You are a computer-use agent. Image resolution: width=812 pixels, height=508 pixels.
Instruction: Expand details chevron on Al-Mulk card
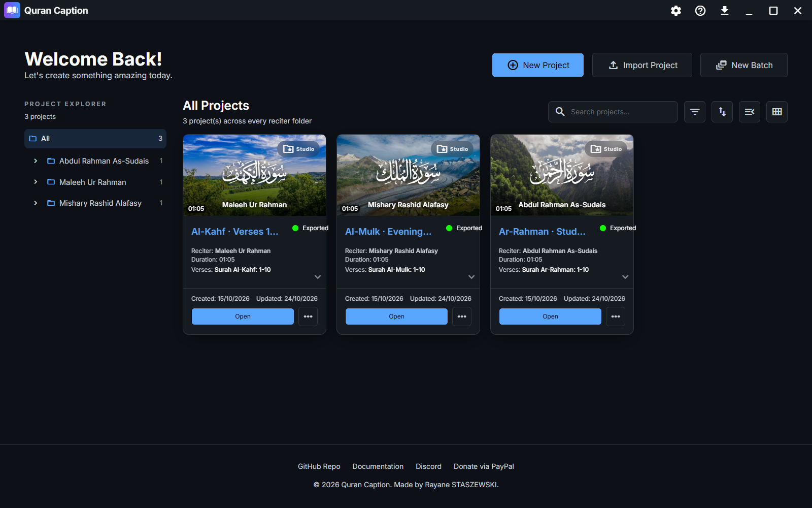click(471, 277)
